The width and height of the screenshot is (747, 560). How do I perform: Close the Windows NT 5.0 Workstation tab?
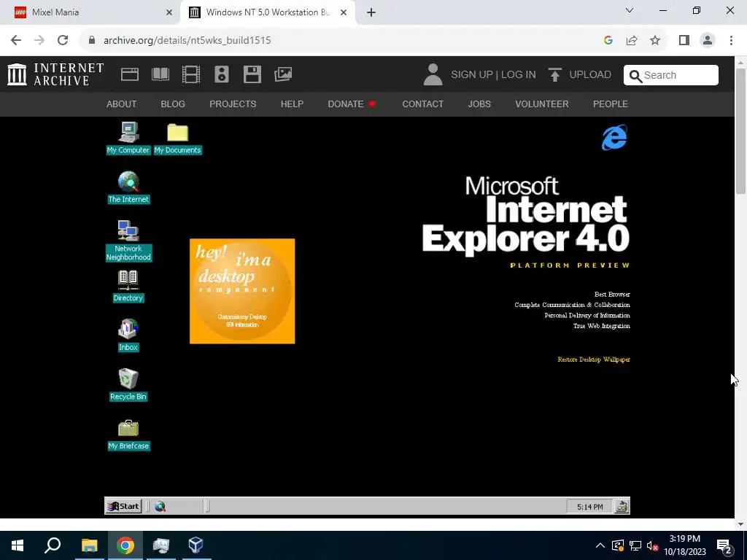click(344, 12)
